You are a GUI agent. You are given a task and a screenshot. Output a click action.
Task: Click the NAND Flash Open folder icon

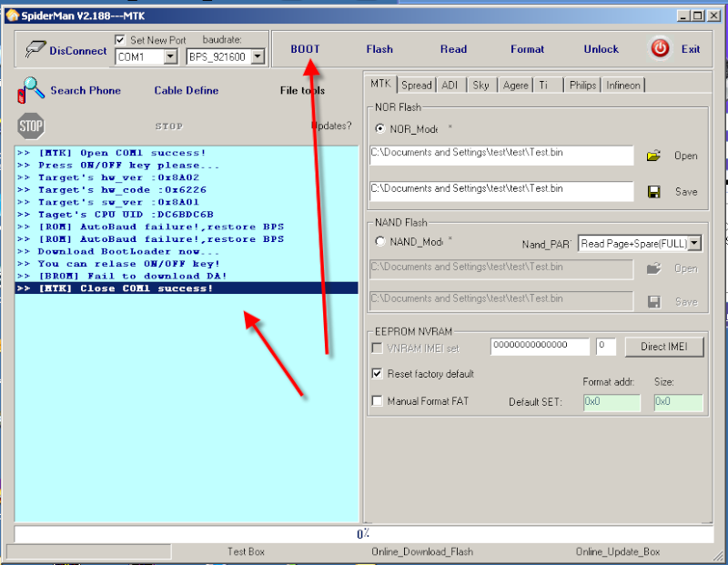pyautogui.click(x=653, y=268)
